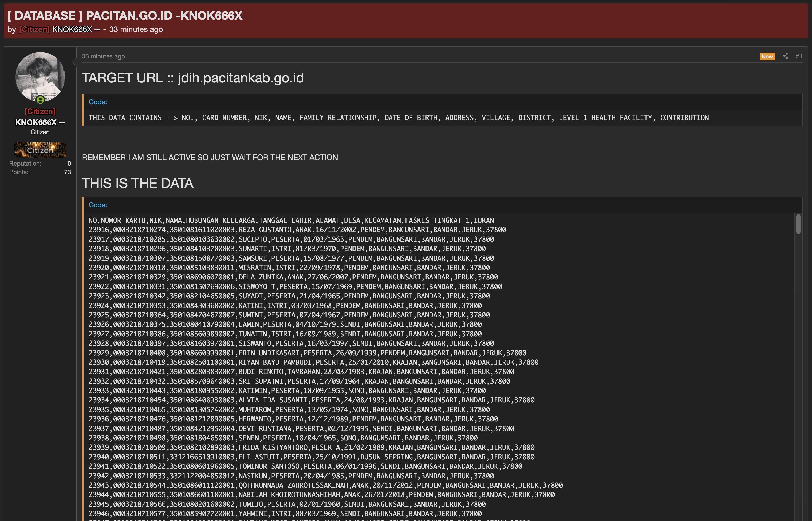Image resolution: width=812 pixels, height=521 pixels.
Task: Click the row 23916 REZA GUSTANTO
Action: tap(297, 230)
